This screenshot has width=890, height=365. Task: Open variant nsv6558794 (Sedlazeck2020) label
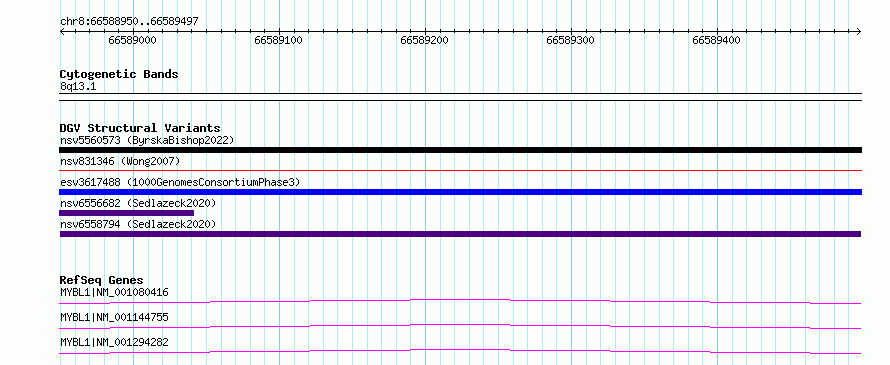[138, 224]
